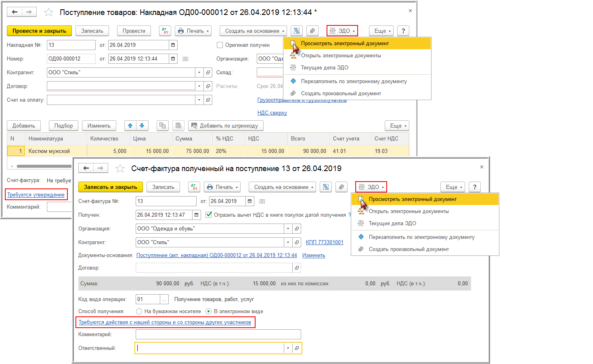Select В электронном виде radio option
Screen dimensions: 593x364
tap(209, 311)
